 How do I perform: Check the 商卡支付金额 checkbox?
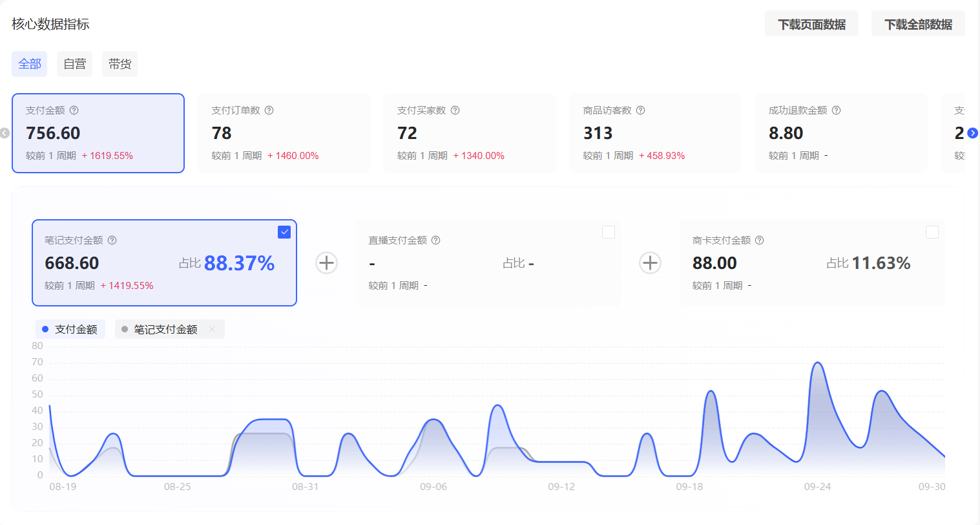coord(932,232)
